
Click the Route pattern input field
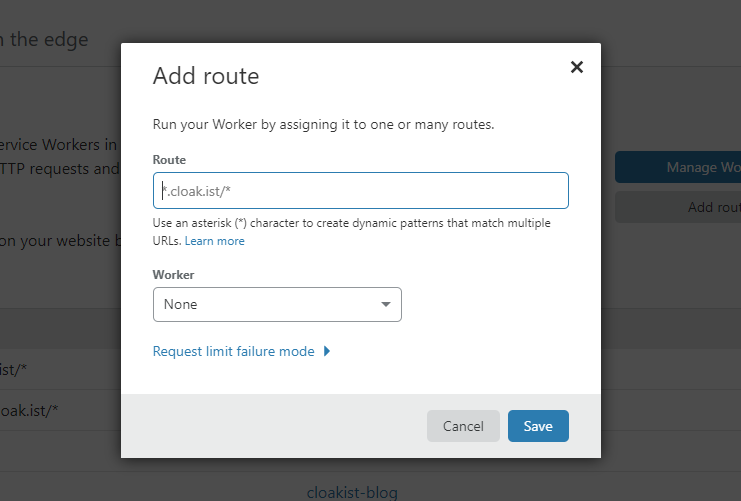[x=360, y=190]
